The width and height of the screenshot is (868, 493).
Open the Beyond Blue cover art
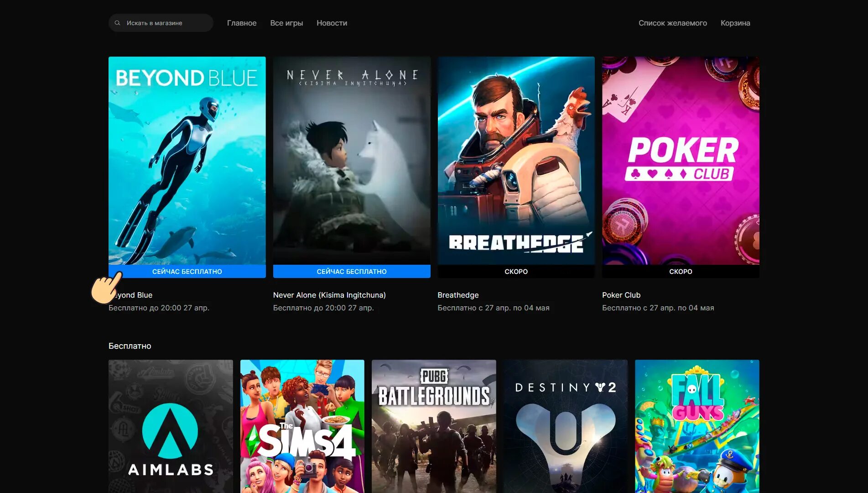187,161
